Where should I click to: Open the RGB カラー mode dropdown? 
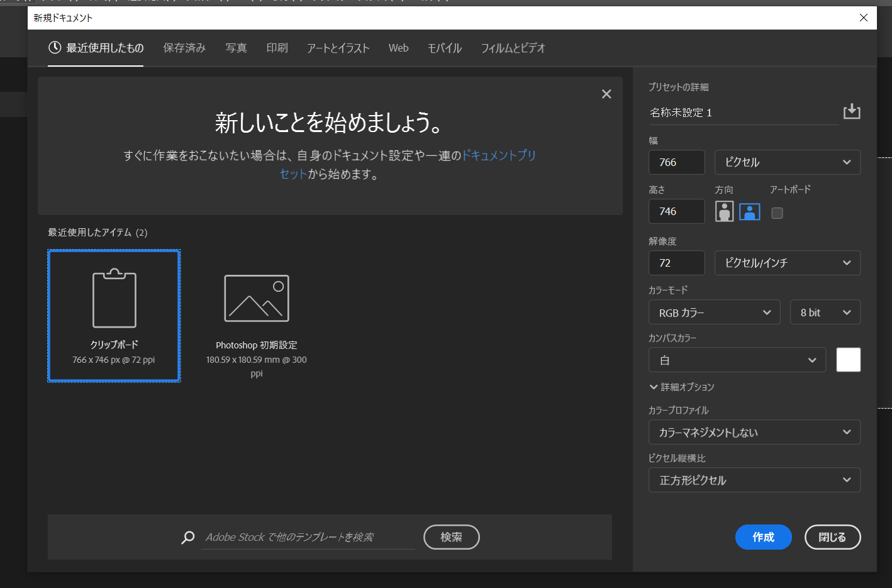(x=714, y=313)
